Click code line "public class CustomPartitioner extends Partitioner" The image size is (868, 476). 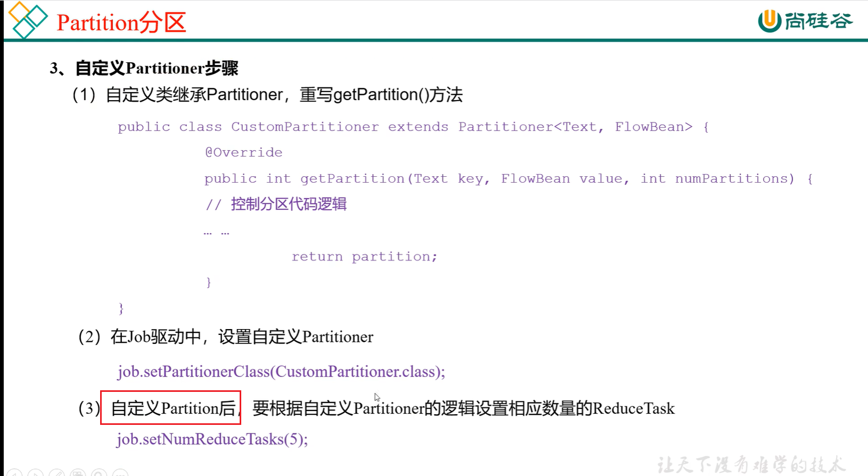[414, 127]
